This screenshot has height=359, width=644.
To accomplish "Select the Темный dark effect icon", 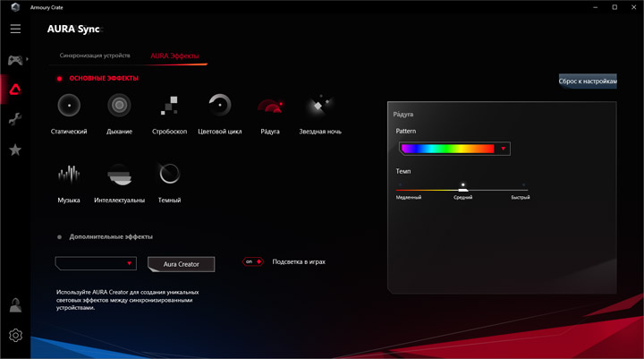I will [x=169, y=174].
